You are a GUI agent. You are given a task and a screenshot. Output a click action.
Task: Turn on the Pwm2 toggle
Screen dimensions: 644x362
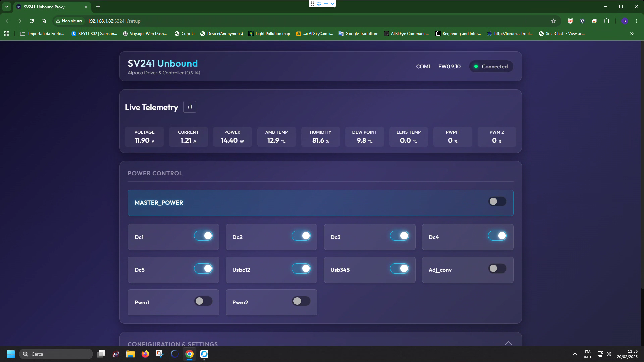pyautogui.click(x=301, y=301)
